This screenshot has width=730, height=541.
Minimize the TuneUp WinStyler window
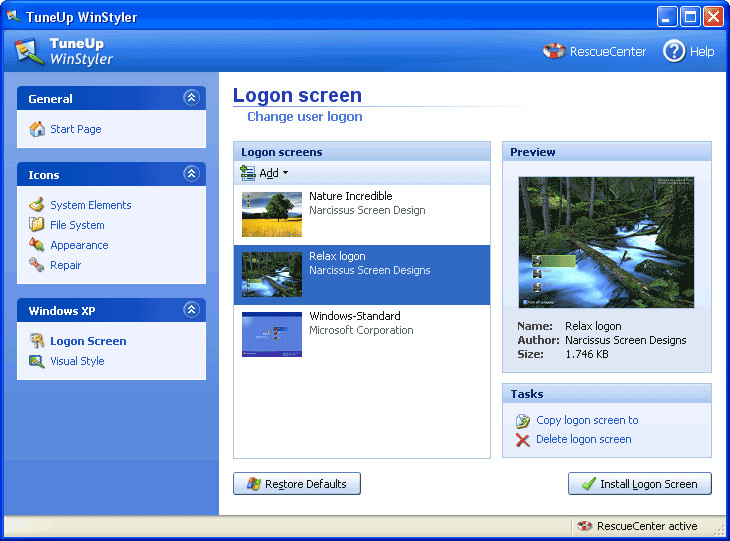click(x=667, y=17)
